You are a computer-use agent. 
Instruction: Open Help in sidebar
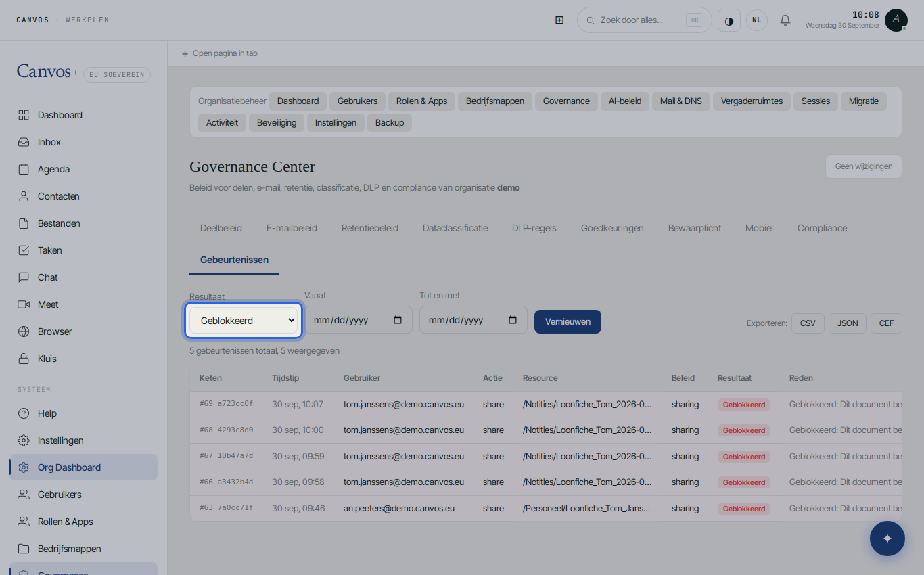[84, 413]
